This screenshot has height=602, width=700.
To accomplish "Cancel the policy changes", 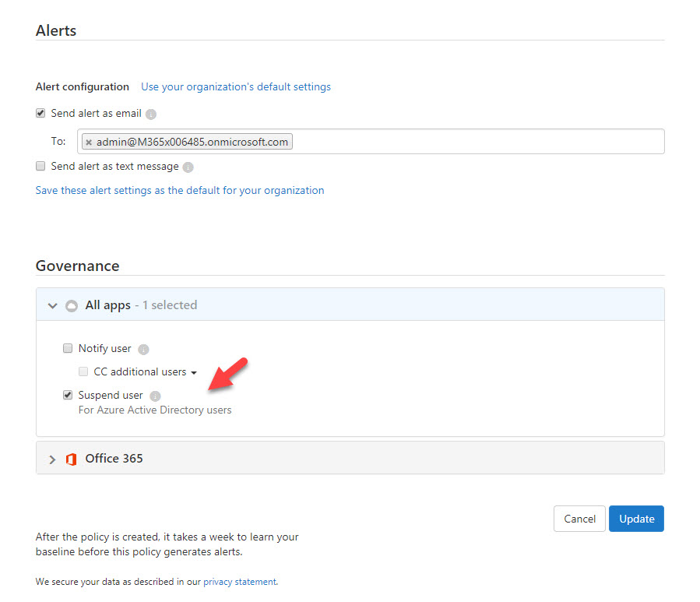I will (579, 519).
